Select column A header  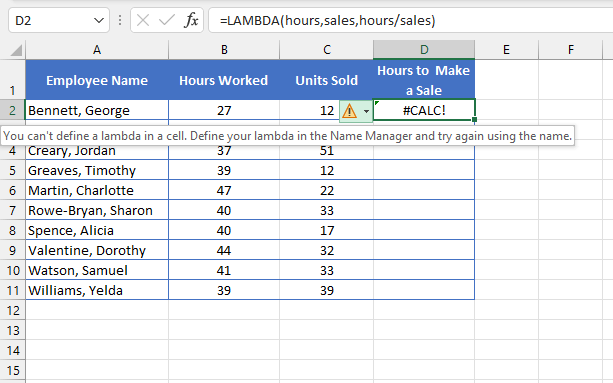point(97,50)
